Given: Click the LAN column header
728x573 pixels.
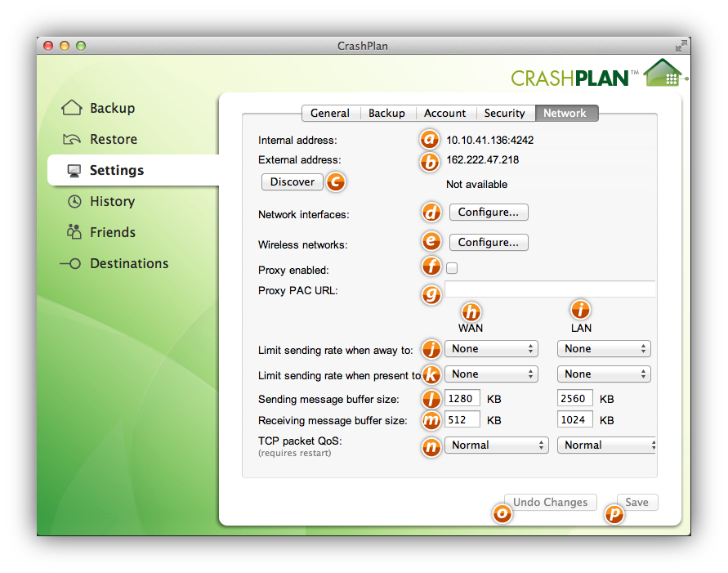Looking at the screenshot, I should [581, 328].
